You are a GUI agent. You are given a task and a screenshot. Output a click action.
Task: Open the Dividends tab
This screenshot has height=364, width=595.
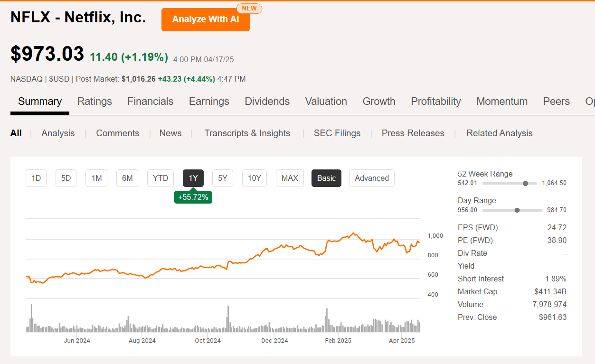[267, 101]
